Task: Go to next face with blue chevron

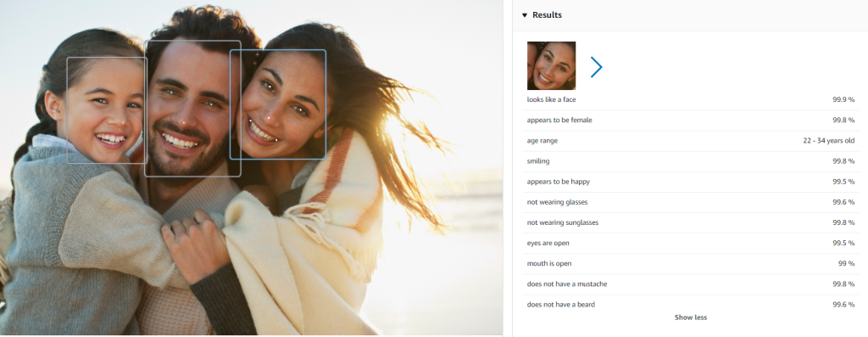Action: pyautogui.click(x=596, y=67)
